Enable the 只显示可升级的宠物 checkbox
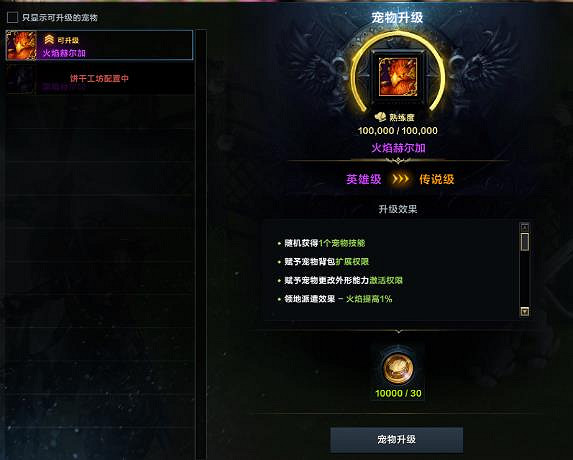The width and height of the screenshot is (573, 460). [x=12, y=17]
